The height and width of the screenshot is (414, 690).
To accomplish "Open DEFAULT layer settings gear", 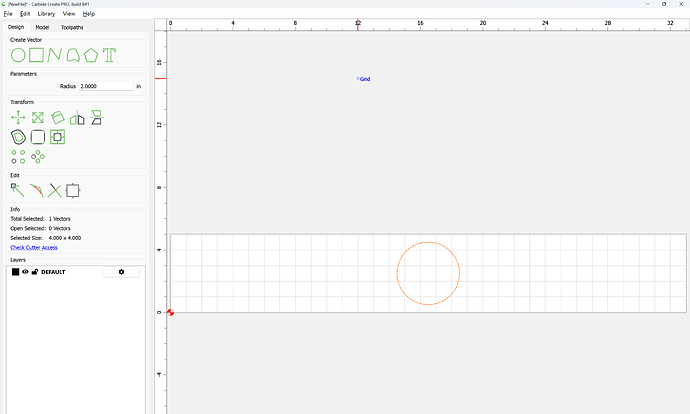I will pos(121,272).
